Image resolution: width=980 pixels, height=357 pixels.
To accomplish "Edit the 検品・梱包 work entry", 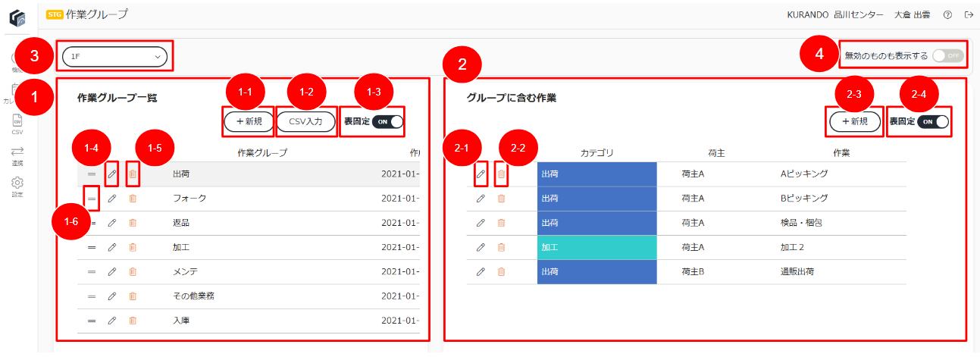I will point(481,223).
